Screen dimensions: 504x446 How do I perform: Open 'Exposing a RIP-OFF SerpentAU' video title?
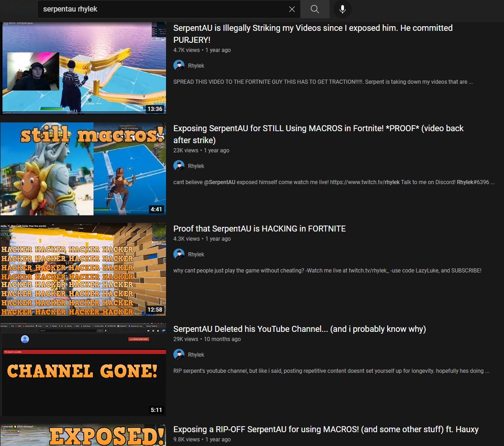[326, 429]
